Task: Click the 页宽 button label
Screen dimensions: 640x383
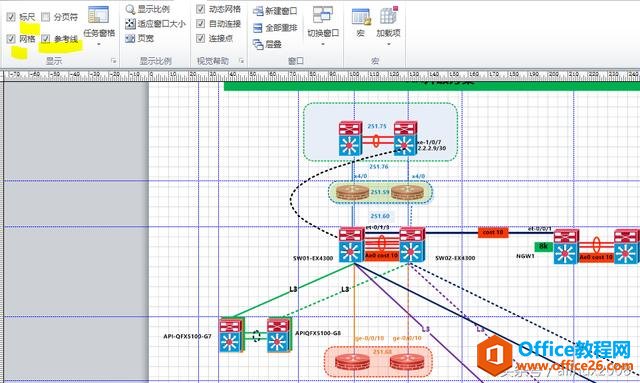Action: (x=145, y=38)
